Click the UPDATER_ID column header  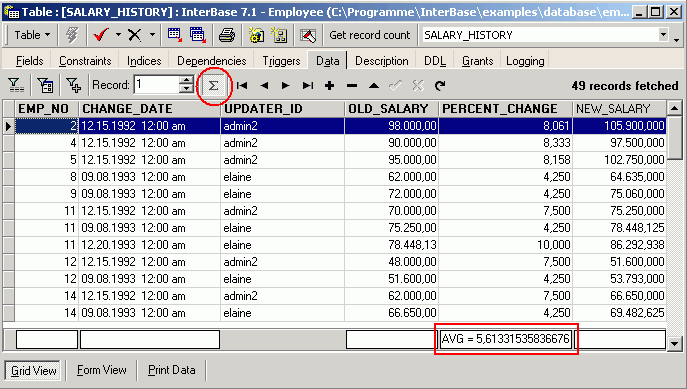pos(283,109)
